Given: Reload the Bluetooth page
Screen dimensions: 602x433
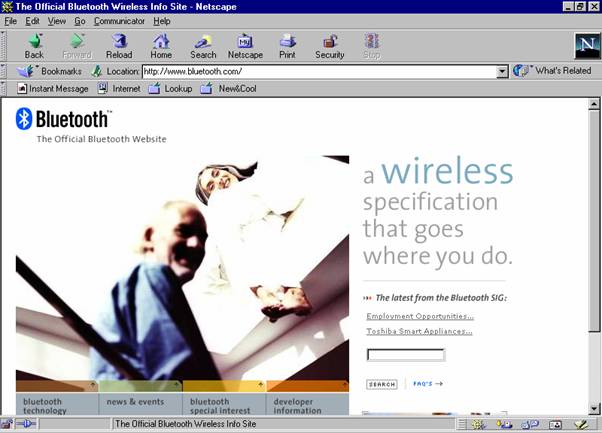Looking at the screenshot, I should (119, 46).
